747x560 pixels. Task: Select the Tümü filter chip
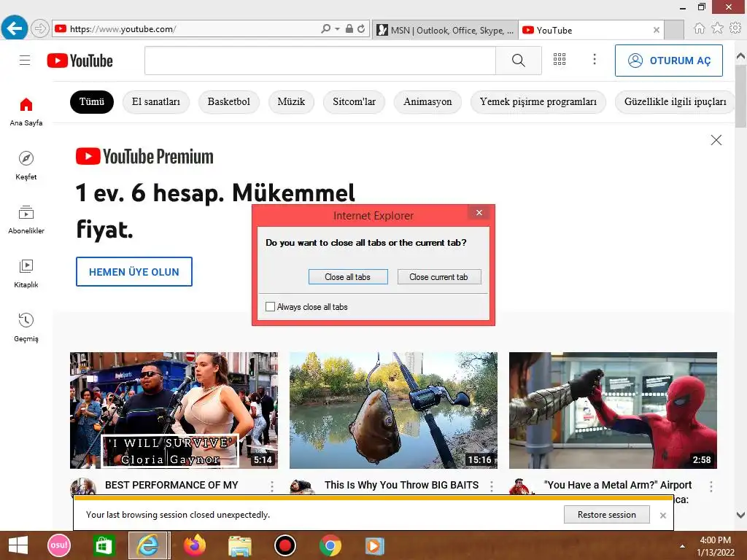(x=92, y=102)
